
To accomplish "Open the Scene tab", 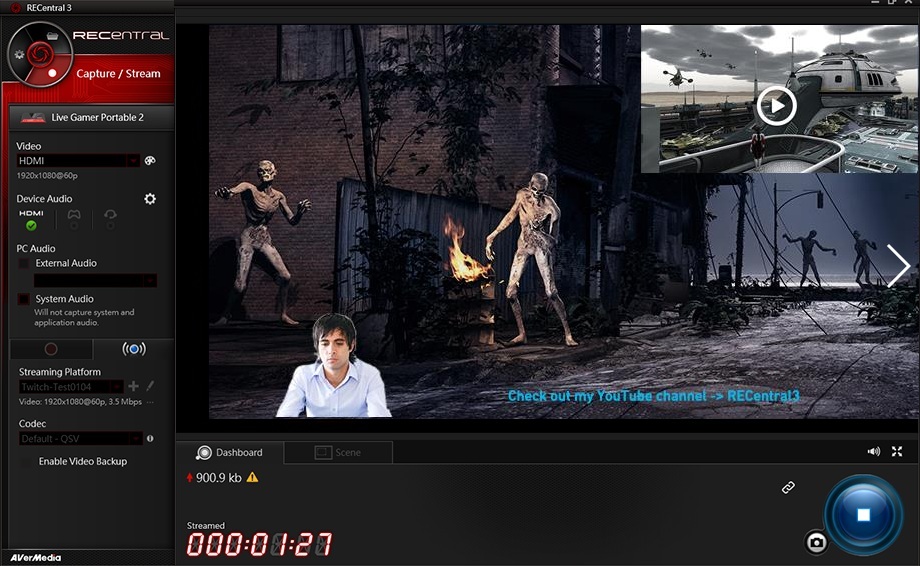I will (339, 453).
